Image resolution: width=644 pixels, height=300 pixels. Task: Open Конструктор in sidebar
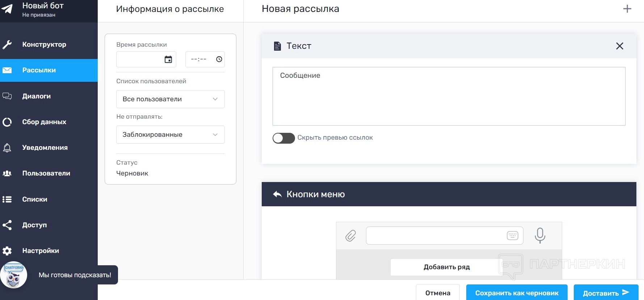[44, 45]
